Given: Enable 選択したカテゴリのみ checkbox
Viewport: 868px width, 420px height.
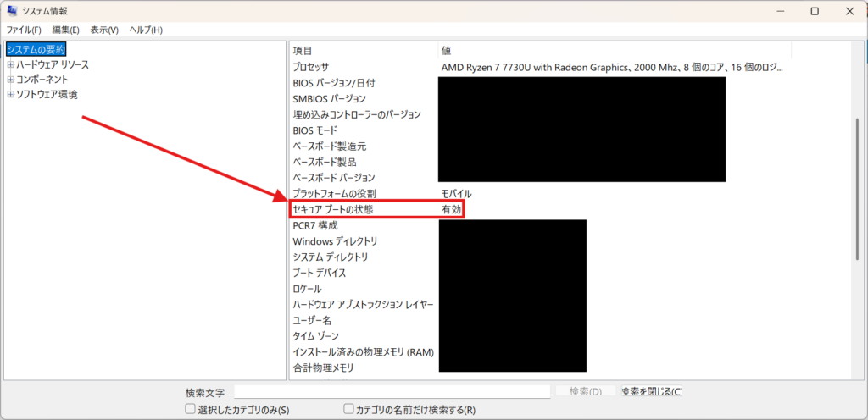Looking at the screenshot, I should (191, 410).
